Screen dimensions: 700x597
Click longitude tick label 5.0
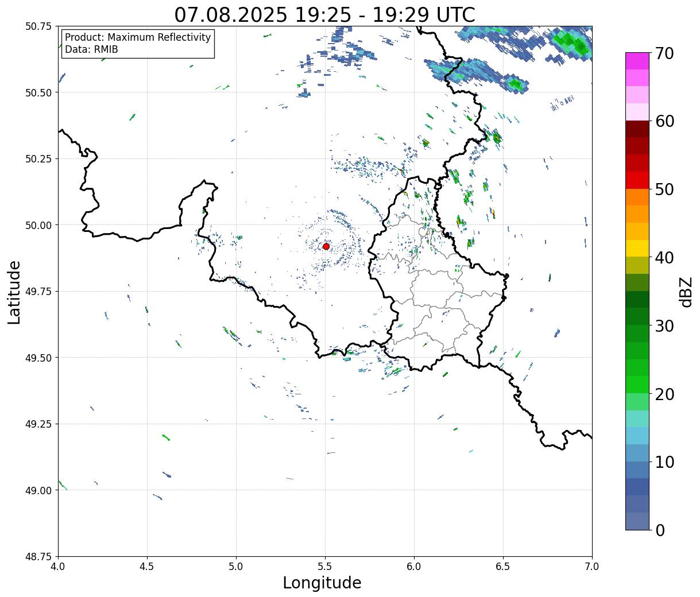(236, 566)
